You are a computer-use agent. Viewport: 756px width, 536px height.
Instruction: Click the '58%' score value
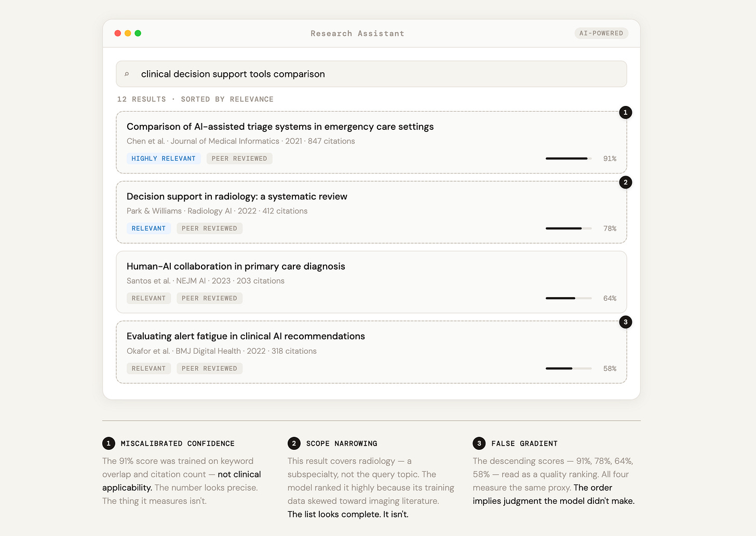point(610,368)
